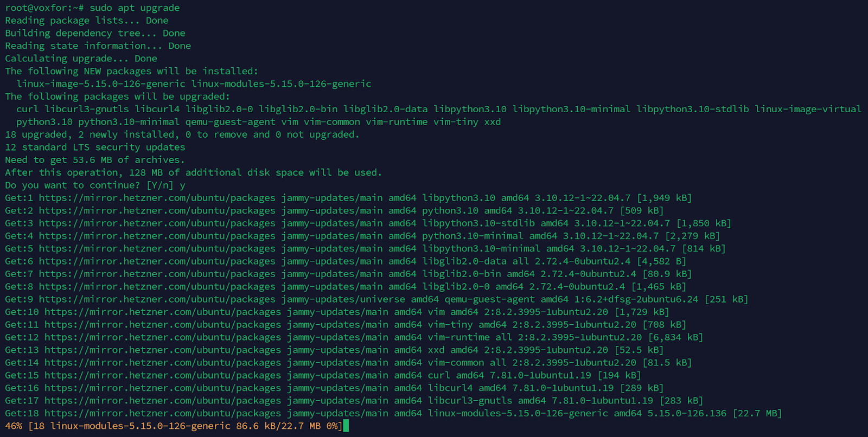Click the Get:1 mirror.hetzner.com URL
868x437 pixels.
pos(157,198)
